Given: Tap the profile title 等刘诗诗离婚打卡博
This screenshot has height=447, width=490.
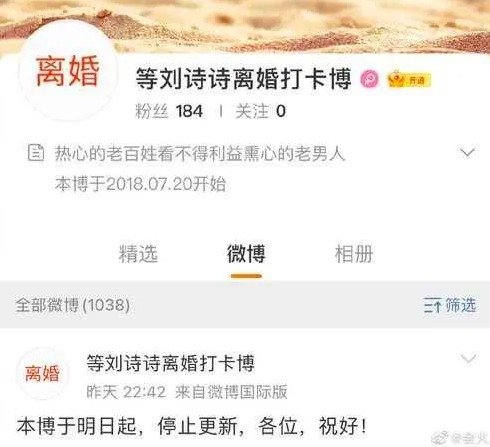Looking at the screenshot, I should click(x=243, y=79).
